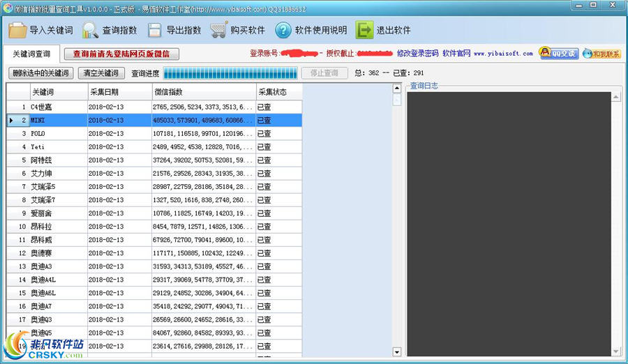The height and width of the screenshot is (364, 628).
Task: Click table scrollbar up arrow
Action: click(396, 88)
